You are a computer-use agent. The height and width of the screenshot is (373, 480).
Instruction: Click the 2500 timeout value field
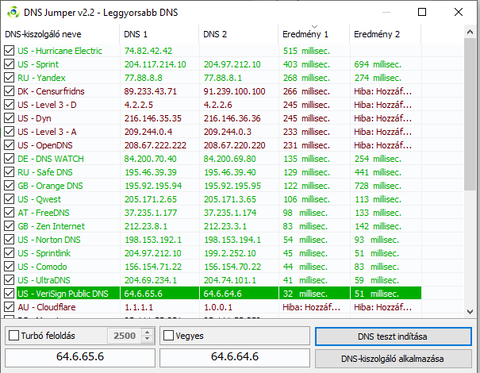[125, 336]
